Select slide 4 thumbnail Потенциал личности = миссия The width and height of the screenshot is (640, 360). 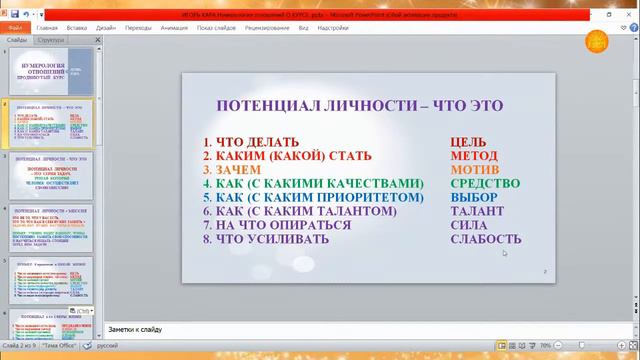point(51,228)
